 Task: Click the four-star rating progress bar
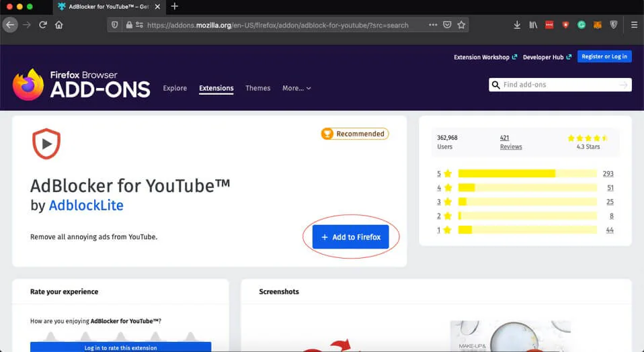click(527, 187)
